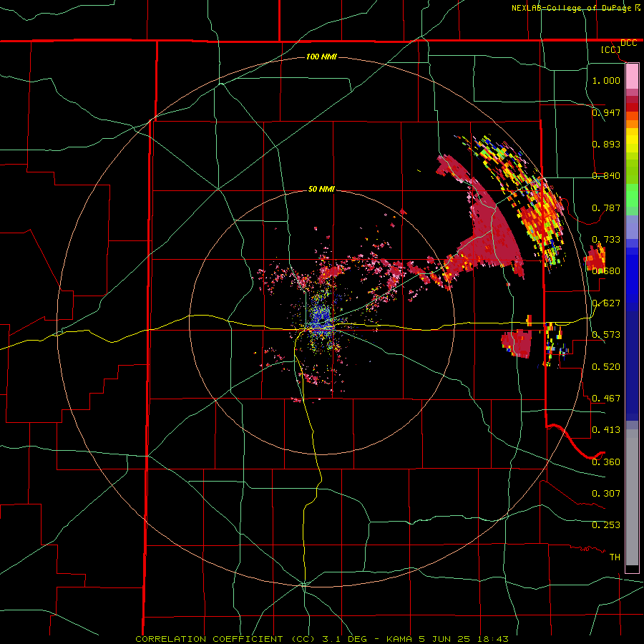
Task: Select the 0.787 scale value
Action: pos(606,208)
